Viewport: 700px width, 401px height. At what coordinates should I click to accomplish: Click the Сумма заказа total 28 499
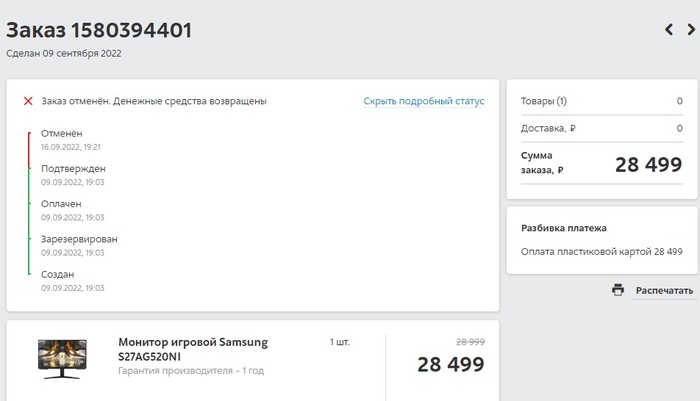click(x=648, y=165)
